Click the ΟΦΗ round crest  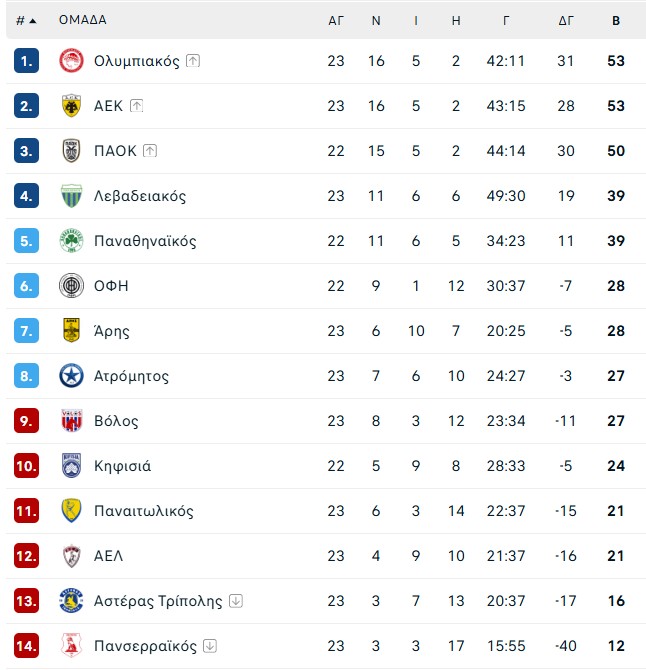coord(71,286)
